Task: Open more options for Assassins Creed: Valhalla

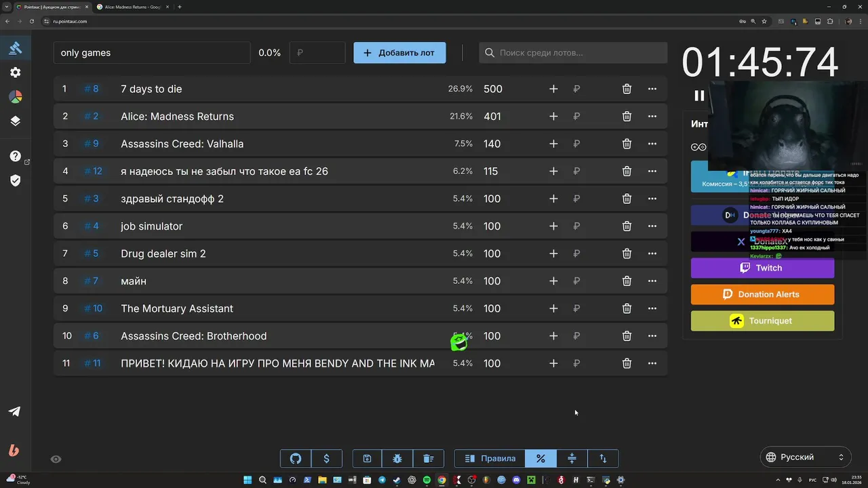Action: click(652, 144)
